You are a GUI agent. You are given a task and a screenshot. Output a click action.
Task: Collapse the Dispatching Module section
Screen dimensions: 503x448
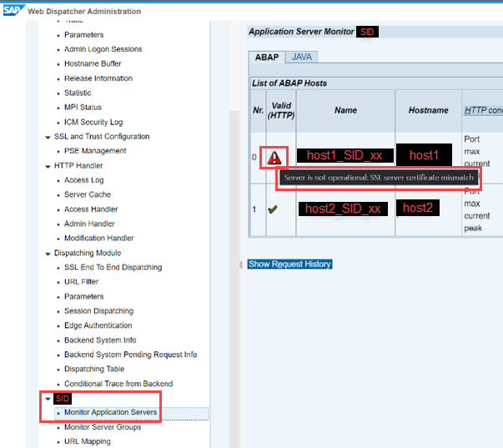pos(48,254)
